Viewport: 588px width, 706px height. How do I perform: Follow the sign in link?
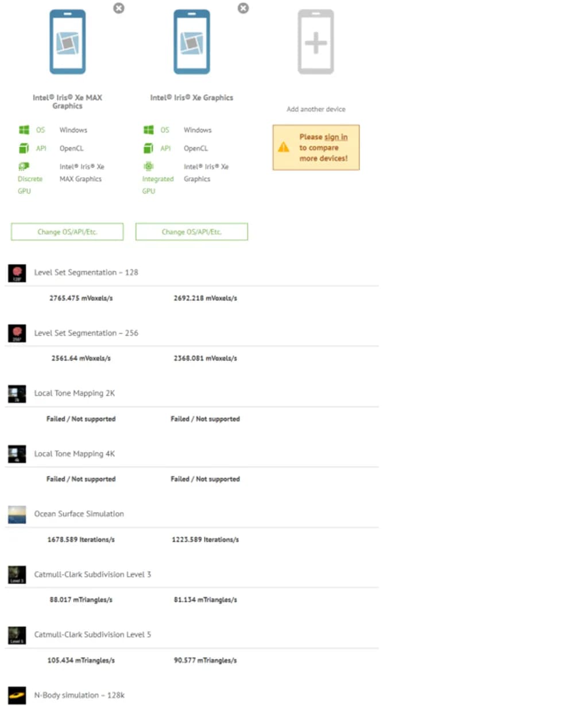tap(336, 137)
